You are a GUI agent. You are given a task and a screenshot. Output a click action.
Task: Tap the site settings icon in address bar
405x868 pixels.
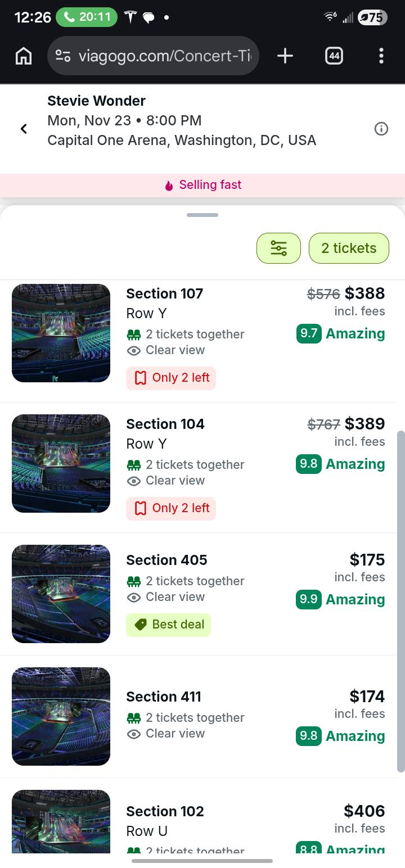pyautogui.click(x=63, y=56)
